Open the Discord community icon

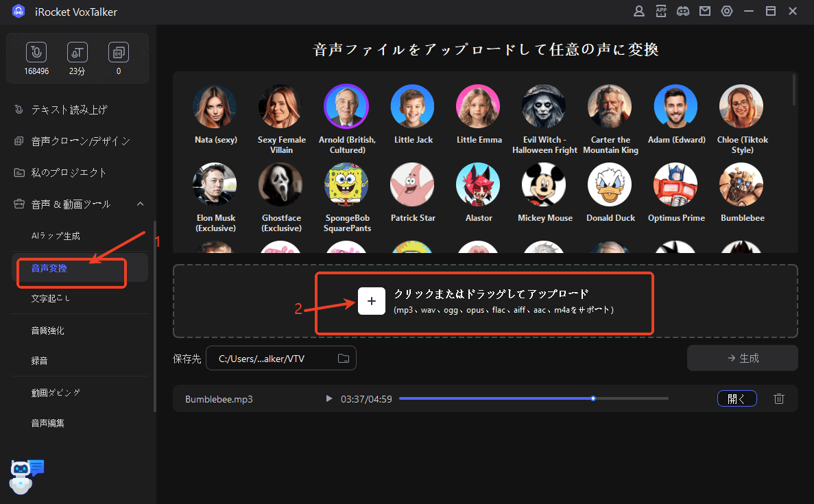(683, 11)
